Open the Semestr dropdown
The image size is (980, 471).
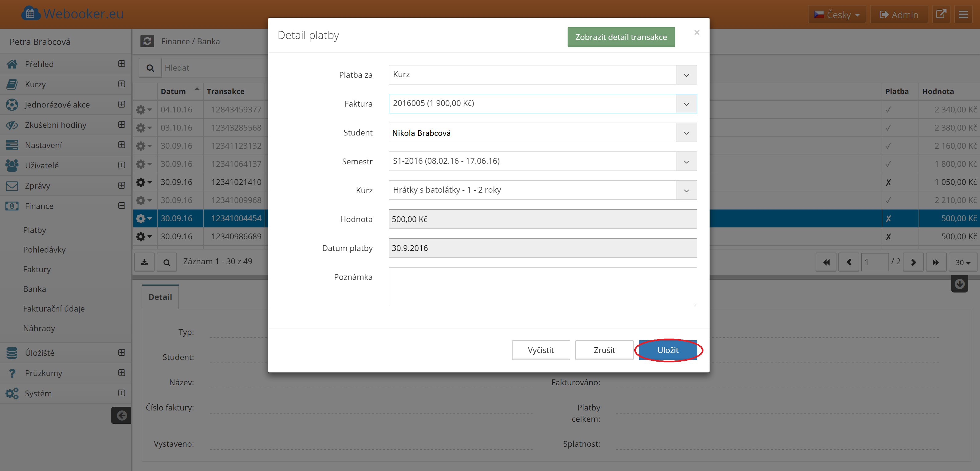click(x=686, y=162)
